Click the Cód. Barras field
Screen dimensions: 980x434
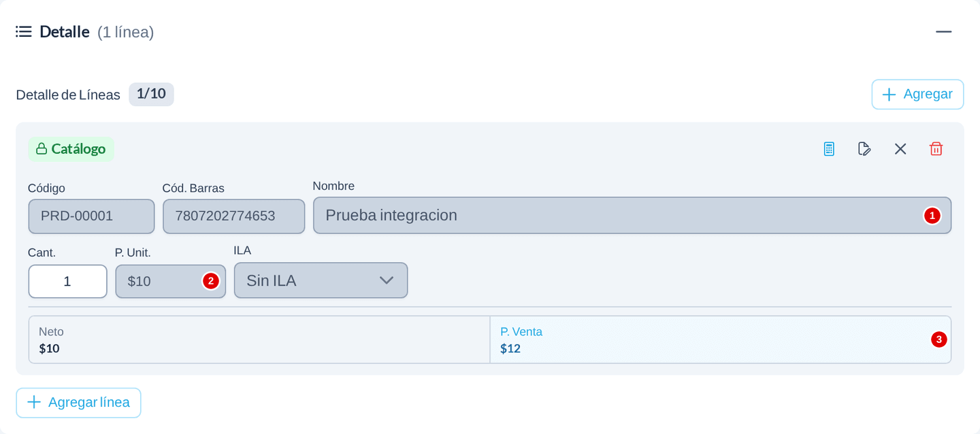tap(233, 216)
